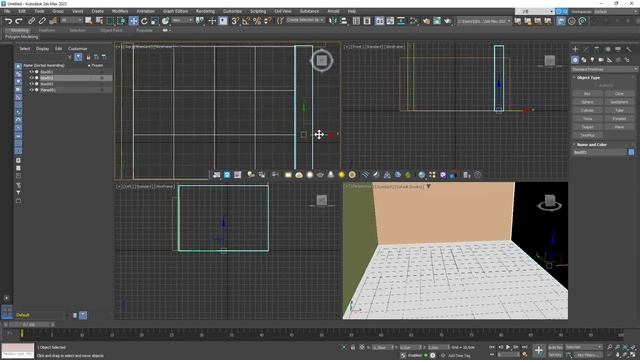
Task: Select the Geometry category icon
Action: (575, 60)
